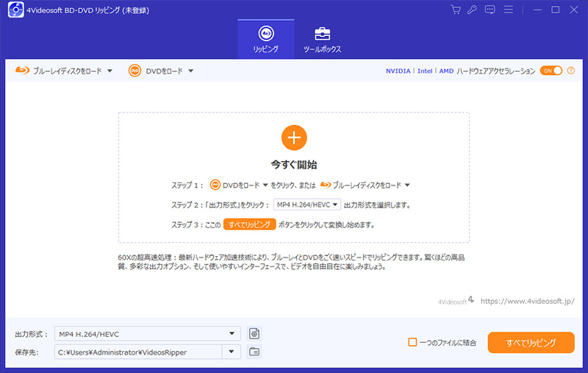Viewport: 588px width, 373px height.
Task: Open the output profile settings icon
Action: pyautogui.click(x=254, y=333)
